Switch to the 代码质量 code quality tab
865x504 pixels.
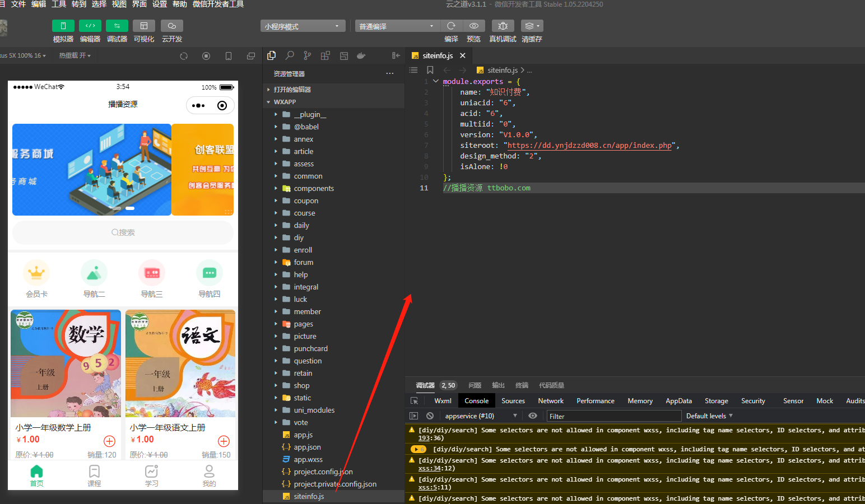pos(552,385)
